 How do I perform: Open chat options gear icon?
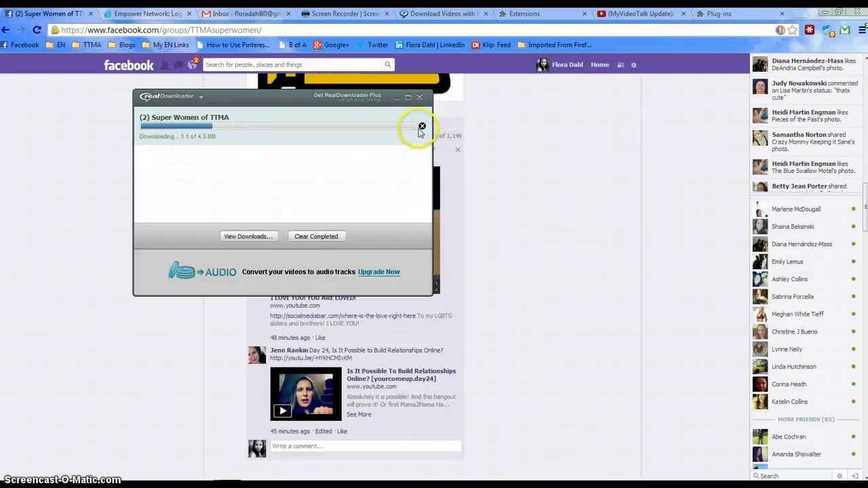[x=840, y=476]
